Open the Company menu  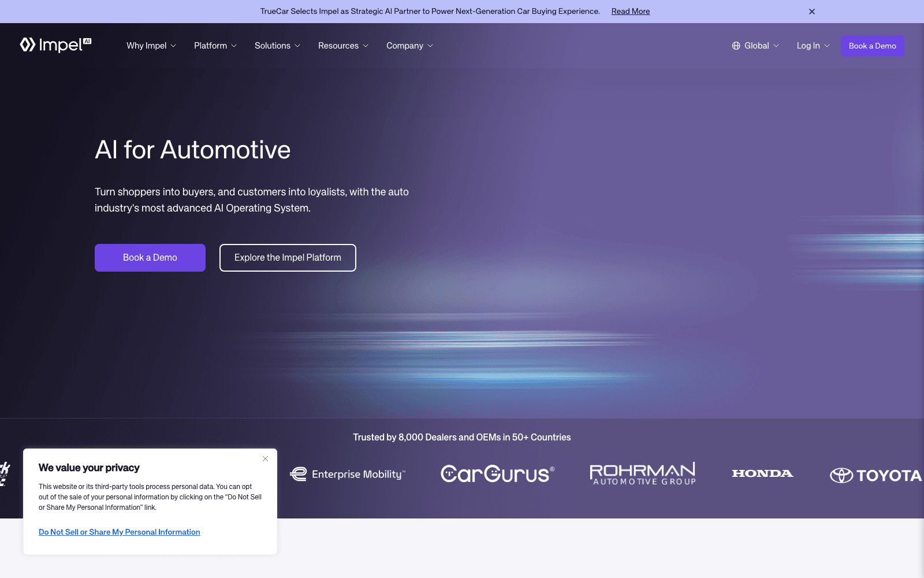(410, 46)
